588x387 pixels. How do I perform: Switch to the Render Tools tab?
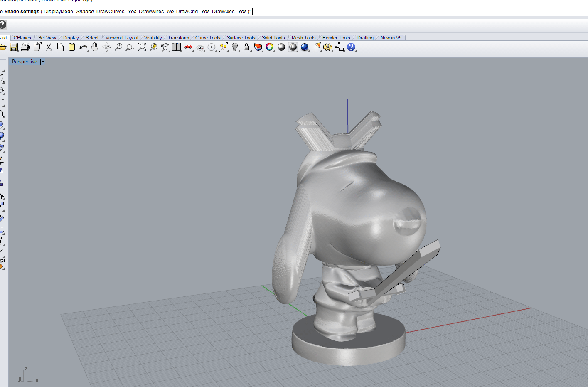[x=336, y=38]
